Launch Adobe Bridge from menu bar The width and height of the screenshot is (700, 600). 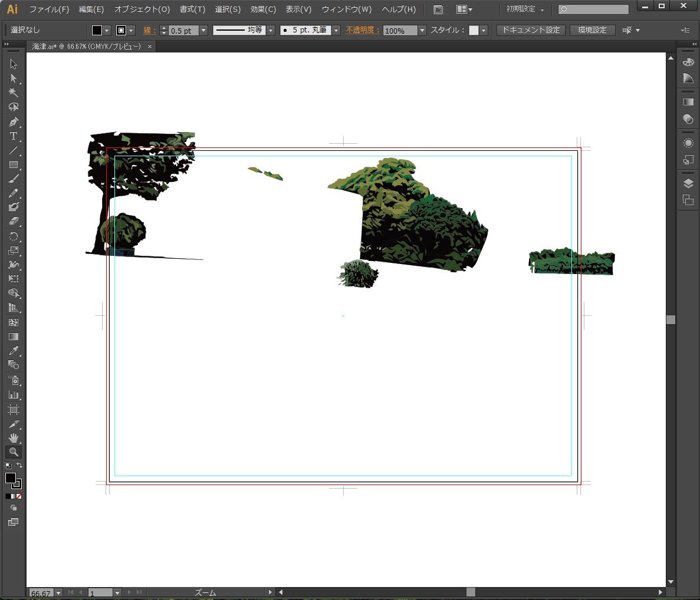click(x=438, y=9)
